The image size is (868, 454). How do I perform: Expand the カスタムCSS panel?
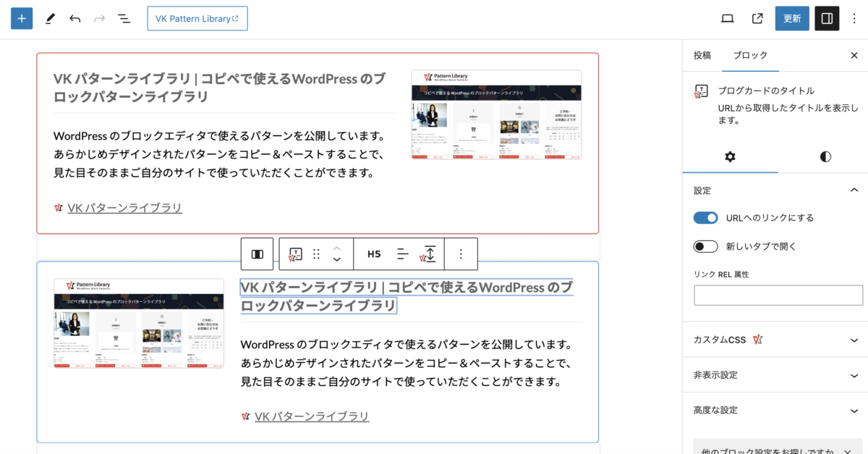click(x=775, y=340)
